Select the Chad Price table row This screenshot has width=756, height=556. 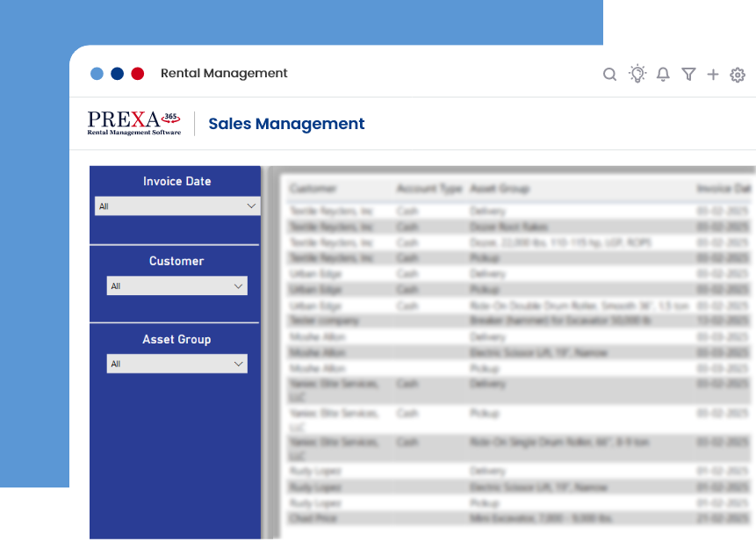pyautogui.click(x=509, y=519)
